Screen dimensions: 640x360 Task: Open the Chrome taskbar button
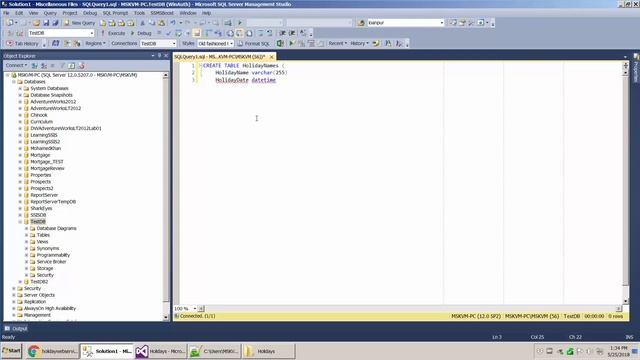pyautogui.click(x=52, y=351)
